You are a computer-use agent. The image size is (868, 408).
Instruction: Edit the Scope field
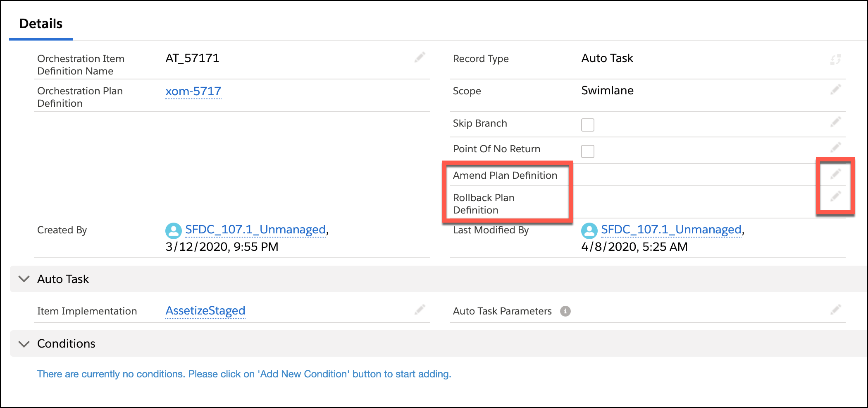coord(836,89)
